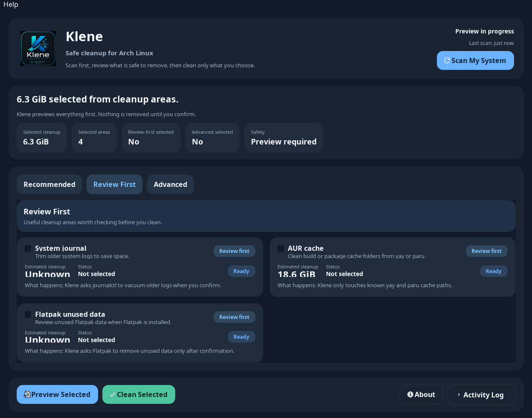Click the Preview Selected button
The image size is (532, 418).
[x=57, y=394]
